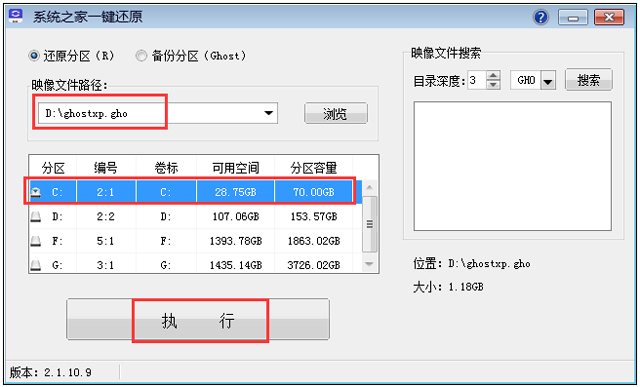
Task: Select the 5:1 number cell
Action: pyautogui.click(x=106, y=241)
